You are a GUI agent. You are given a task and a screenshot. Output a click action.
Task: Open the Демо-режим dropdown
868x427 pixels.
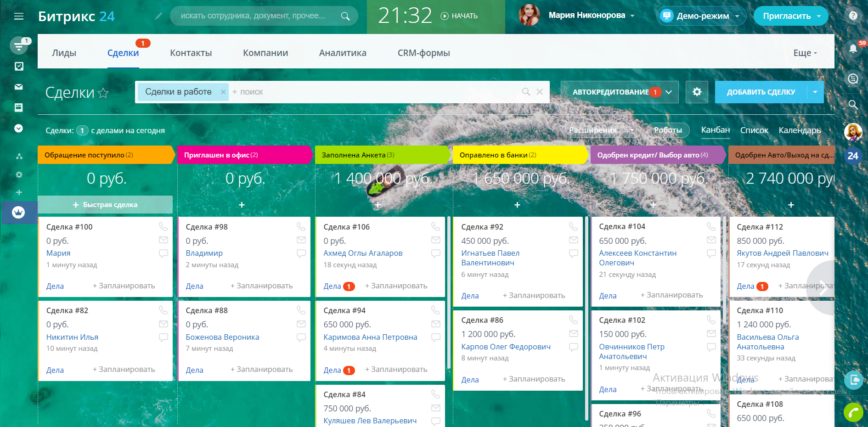coord(700,16)
